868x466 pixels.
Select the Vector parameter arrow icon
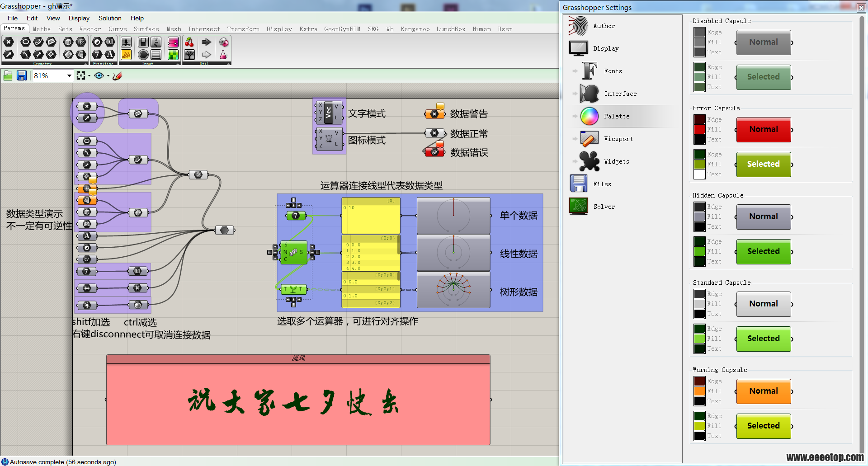point(9,55)
